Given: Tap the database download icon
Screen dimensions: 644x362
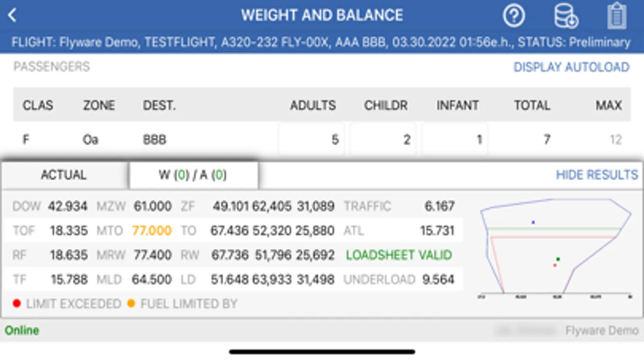Looking at the screenshot, I should click(x=566, y=16).
